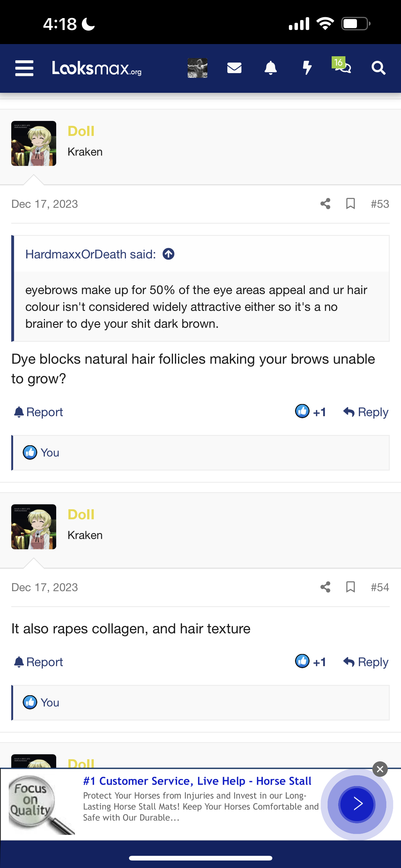Share post #54
The height and width of the screenshot is (868, 401).
(325, 587)
